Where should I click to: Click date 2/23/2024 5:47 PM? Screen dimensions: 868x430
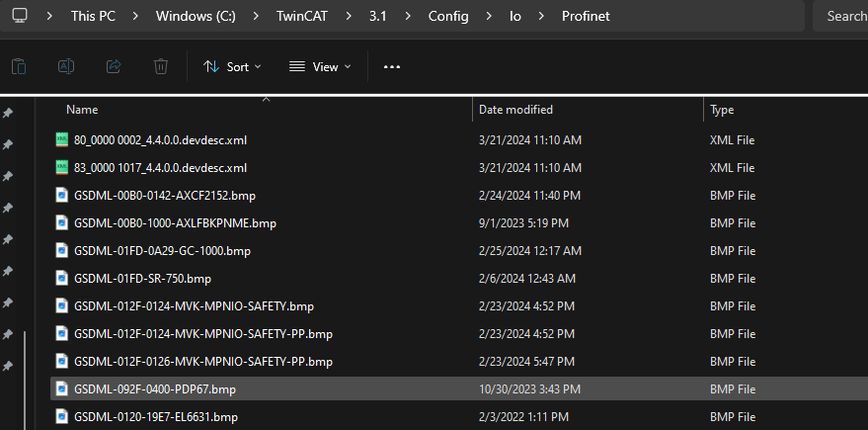click(x=526, y=362)
